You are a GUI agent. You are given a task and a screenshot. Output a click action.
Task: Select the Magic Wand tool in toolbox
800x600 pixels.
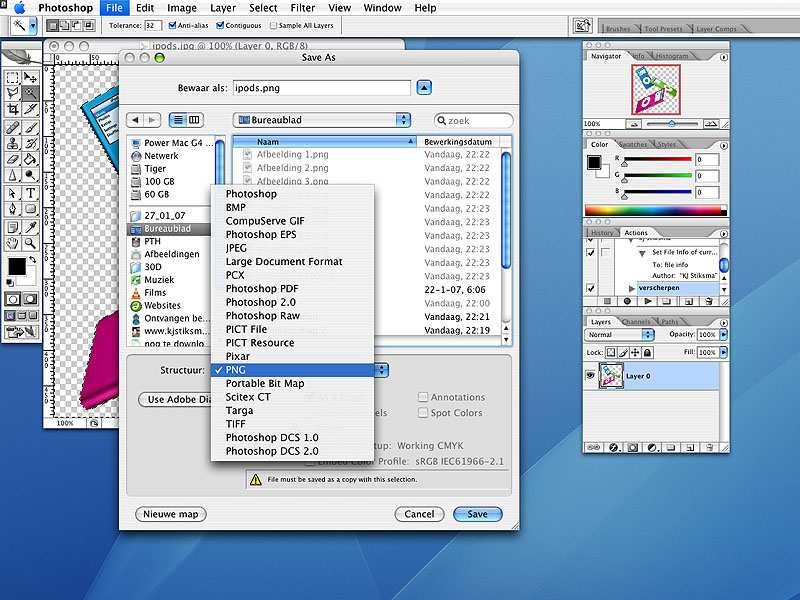tap(31, 93)
